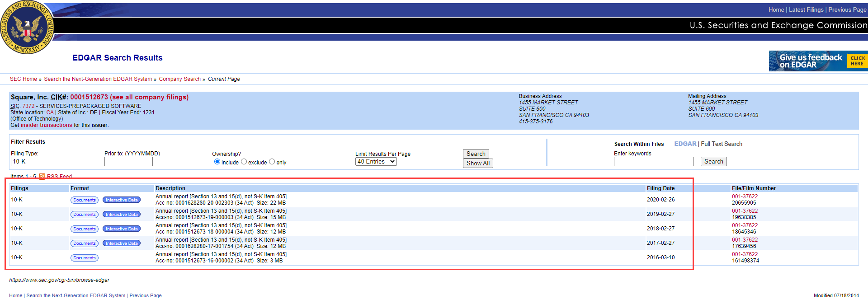Click the Enter keywords input field
Image resolution: width=868 pixels, height=304 pixels.
(654, 162)
